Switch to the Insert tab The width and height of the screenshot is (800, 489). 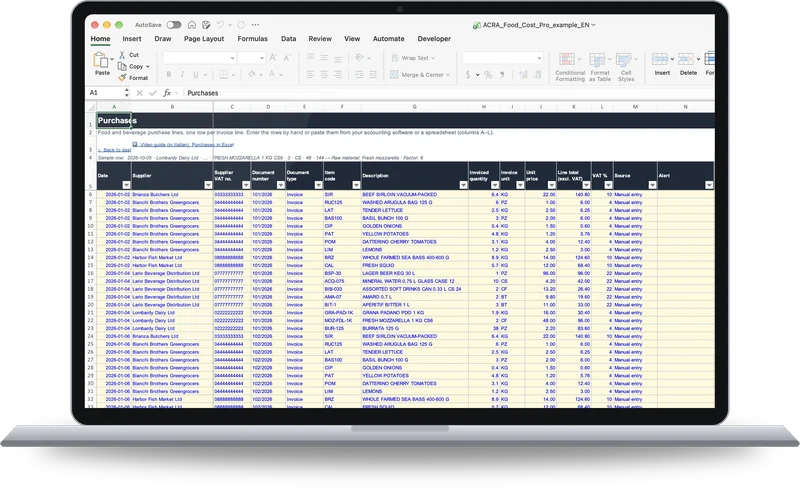[132, 39]
